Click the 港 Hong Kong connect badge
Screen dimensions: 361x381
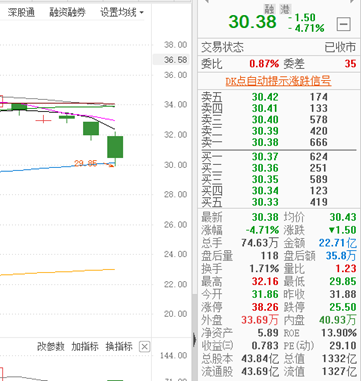click(x=285, y=8)
